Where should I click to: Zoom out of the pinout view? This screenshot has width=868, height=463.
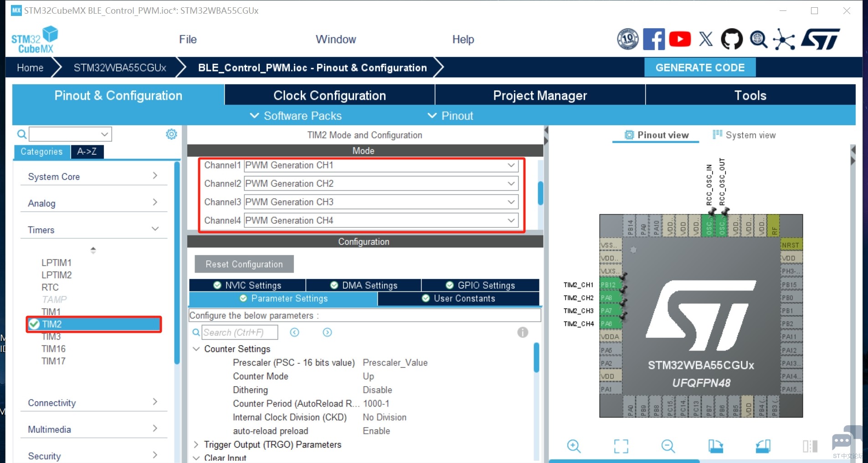[668, 446]
